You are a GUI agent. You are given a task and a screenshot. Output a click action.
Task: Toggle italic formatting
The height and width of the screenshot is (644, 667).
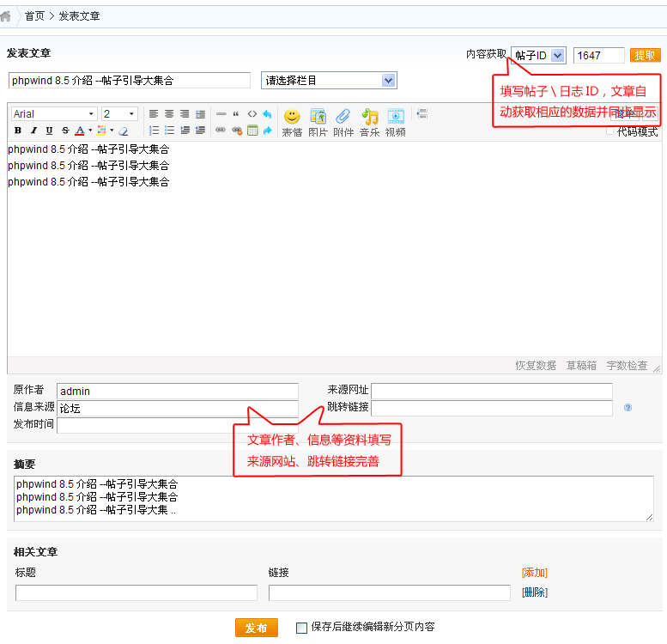click(x=33, y=131)
